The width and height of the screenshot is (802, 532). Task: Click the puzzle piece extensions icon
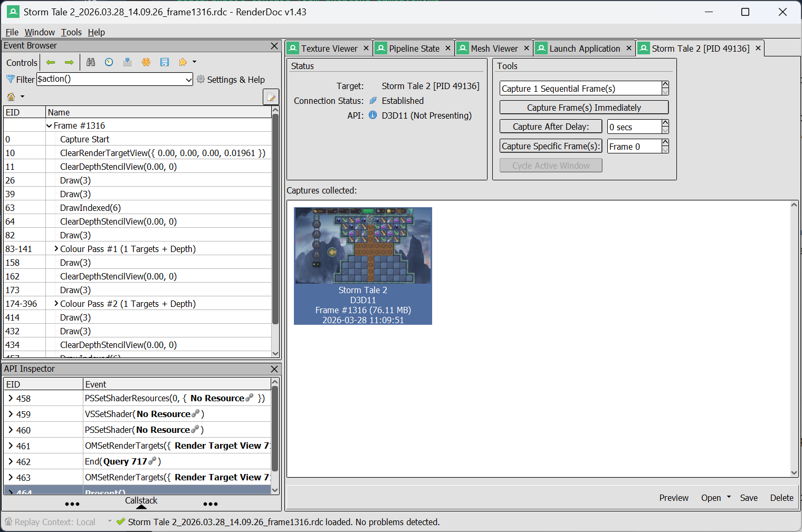[183, 62]
